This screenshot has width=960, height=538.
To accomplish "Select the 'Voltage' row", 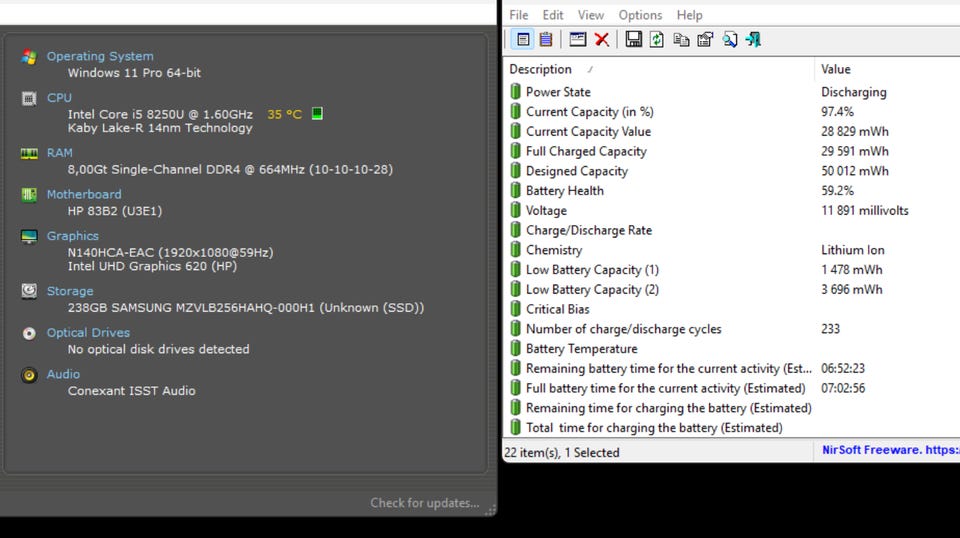I will [732, 211].
